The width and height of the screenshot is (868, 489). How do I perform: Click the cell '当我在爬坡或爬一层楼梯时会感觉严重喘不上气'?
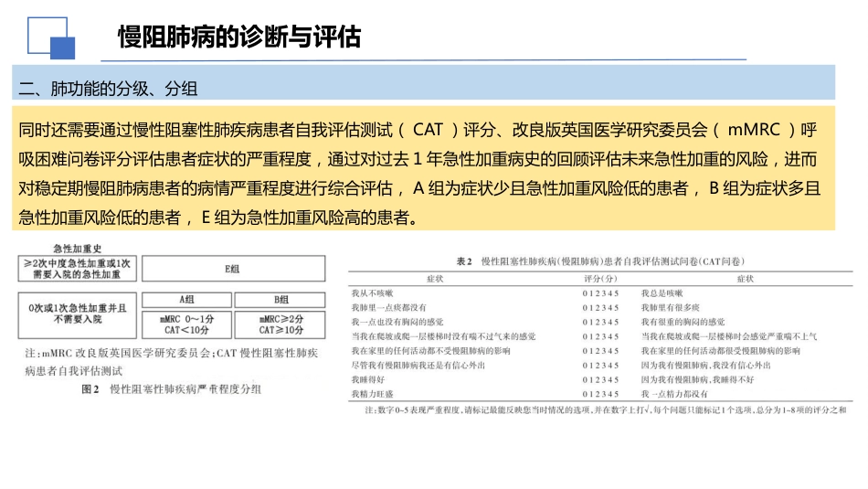click(x=728, y=336)
